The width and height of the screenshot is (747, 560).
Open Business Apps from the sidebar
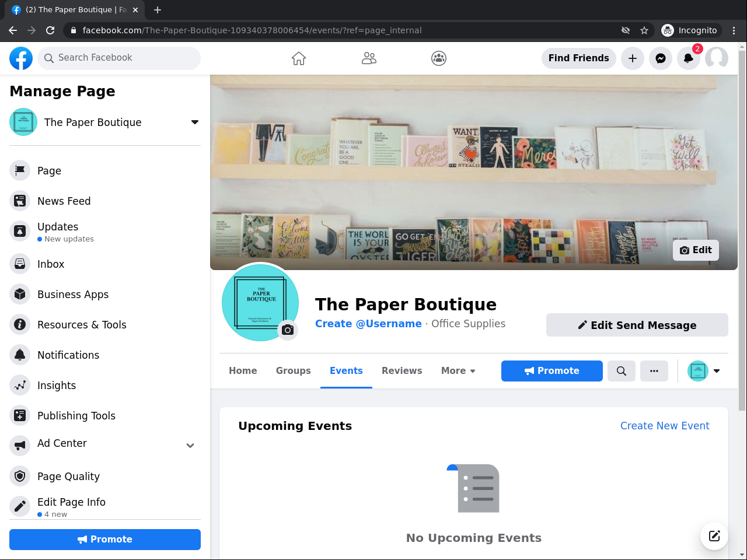73,295
